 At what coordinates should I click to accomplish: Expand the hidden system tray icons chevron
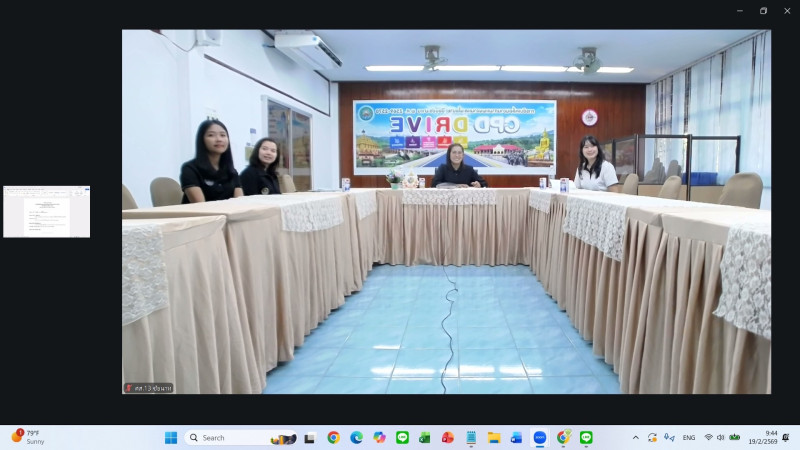635,437
